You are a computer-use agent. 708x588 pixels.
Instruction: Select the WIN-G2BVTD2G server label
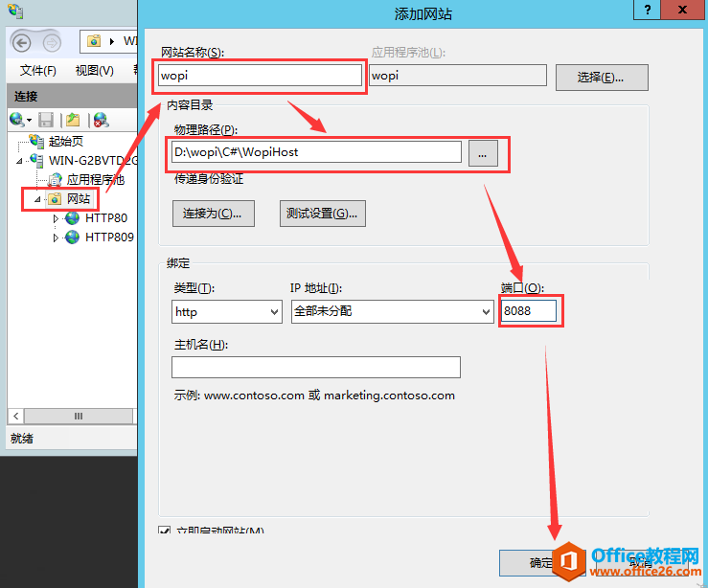93,161
